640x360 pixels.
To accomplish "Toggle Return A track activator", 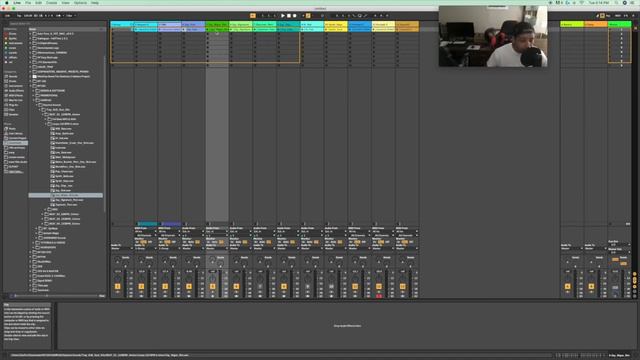I will click(x=567, y=287).
